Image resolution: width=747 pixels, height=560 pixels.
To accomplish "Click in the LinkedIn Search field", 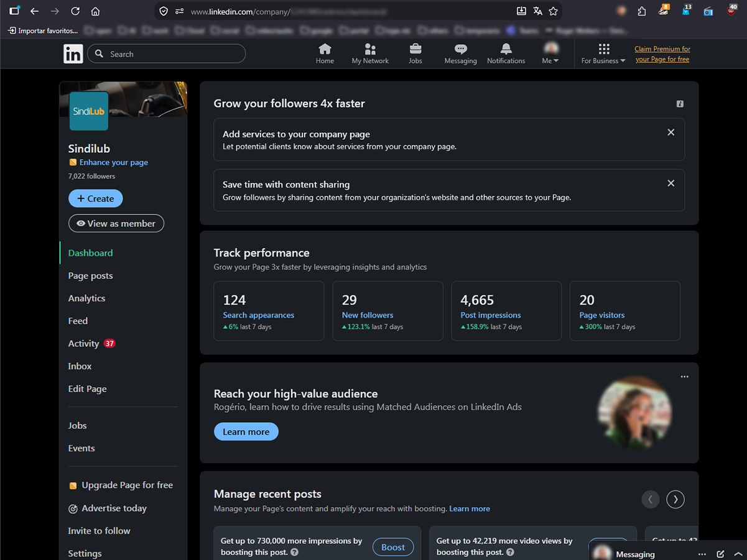I will 167,54.
